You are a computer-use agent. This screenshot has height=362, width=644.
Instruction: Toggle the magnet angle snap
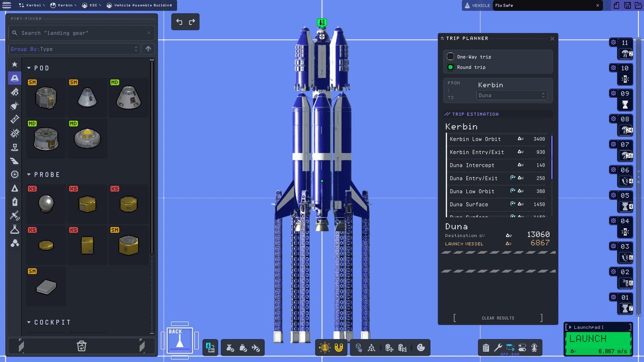click(339, 347)
